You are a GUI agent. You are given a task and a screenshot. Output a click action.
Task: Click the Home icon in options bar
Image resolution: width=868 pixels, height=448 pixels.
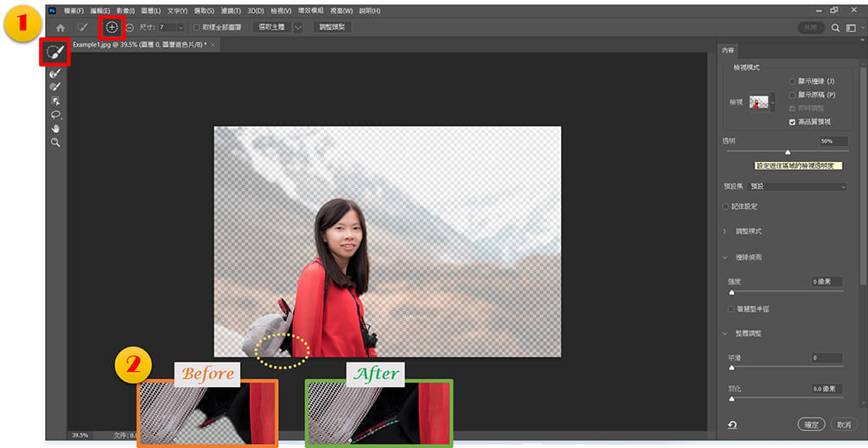click(x=60, y=27)
